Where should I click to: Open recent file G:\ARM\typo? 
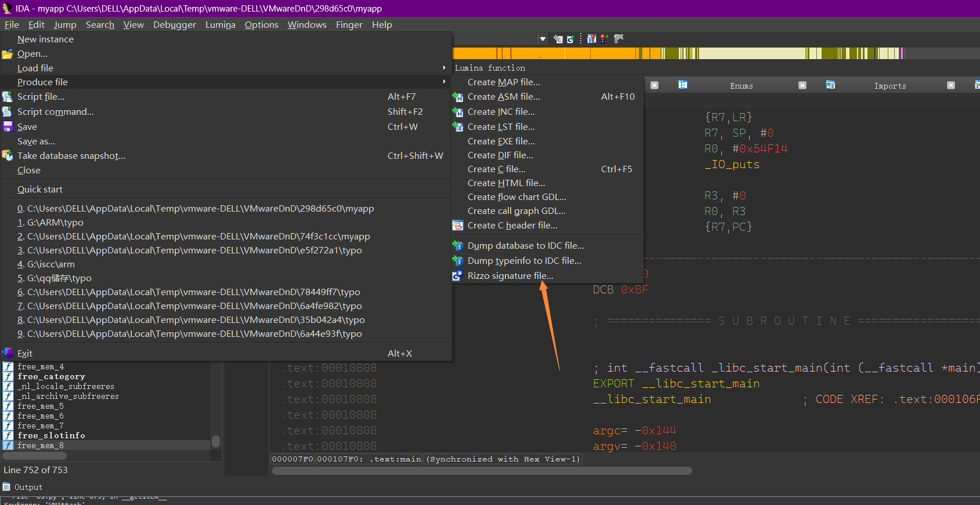tap(55, 222)
